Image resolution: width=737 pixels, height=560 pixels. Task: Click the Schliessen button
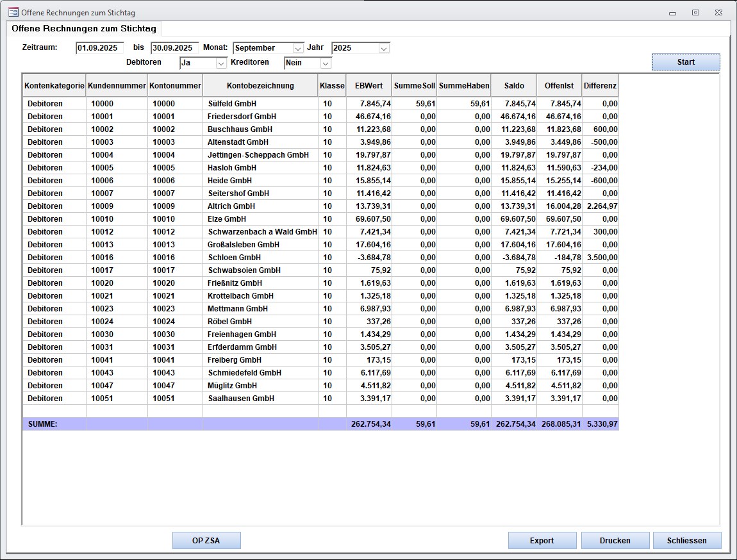pos(686,541)
